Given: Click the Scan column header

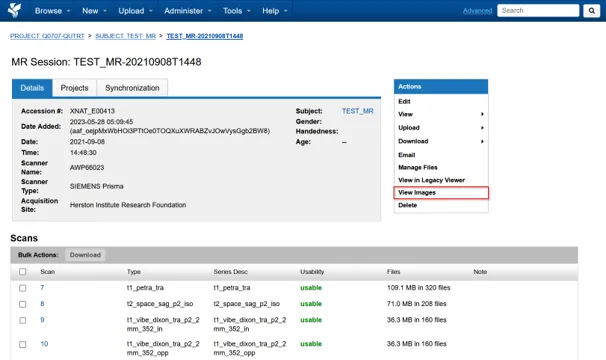Looking at the screenshot, I should 48,272.
